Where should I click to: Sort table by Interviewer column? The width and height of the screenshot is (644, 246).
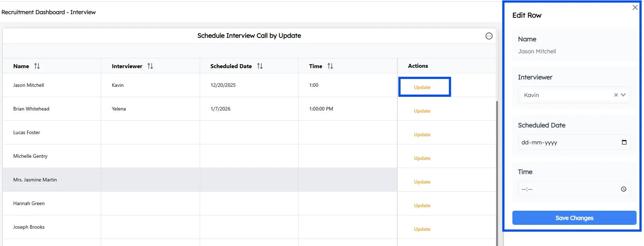pos(150,66)
